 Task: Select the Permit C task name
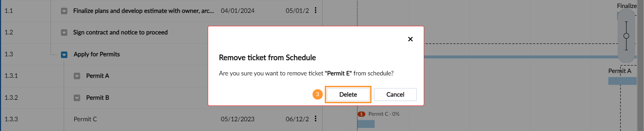pyautogui.click(x=85, y=119)
